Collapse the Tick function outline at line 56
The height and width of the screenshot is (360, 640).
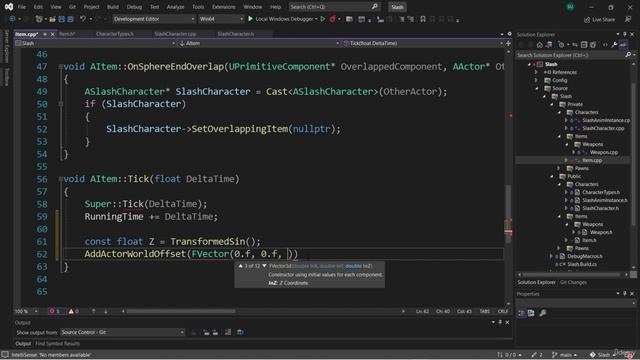click(60, 179)
